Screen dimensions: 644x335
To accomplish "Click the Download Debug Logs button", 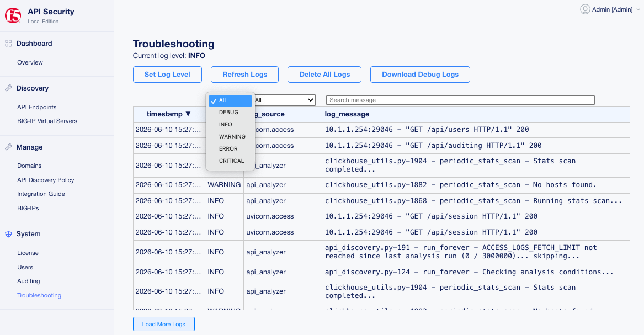I will click(420, 75).
